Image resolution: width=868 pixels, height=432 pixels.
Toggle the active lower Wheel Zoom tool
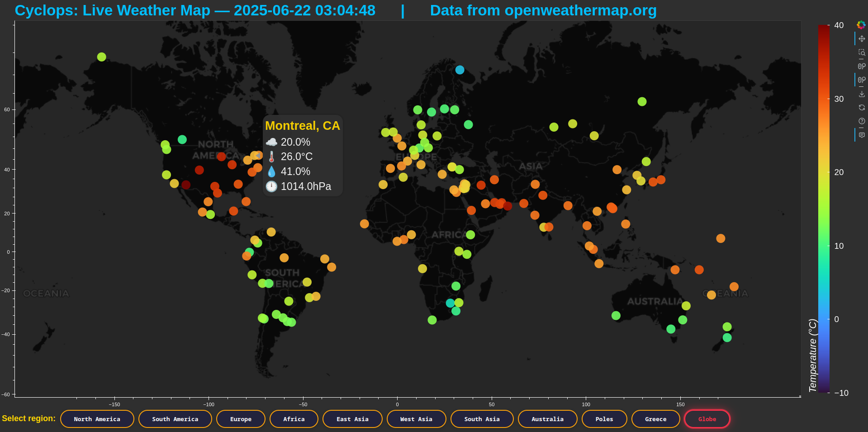[x=862, y=80]
